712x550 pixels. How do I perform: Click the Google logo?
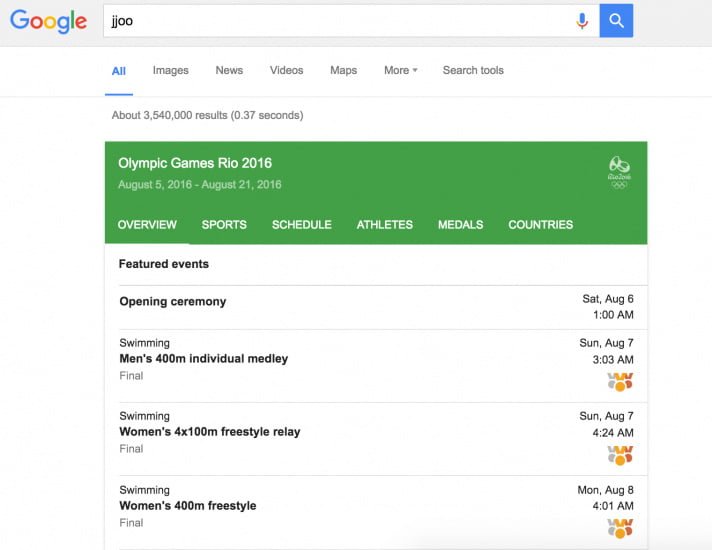tap(49, 21)
